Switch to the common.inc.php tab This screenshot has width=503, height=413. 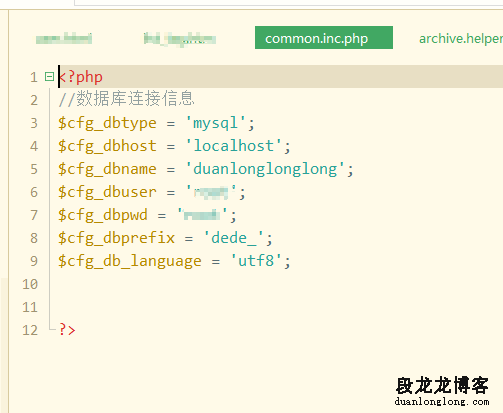(x=324, y=38)
